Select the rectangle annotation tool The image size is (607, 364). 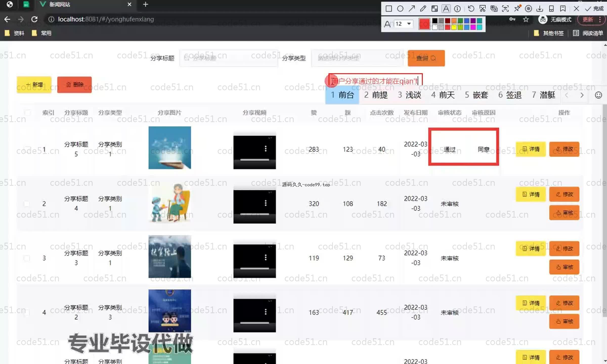tap(389, 9)
